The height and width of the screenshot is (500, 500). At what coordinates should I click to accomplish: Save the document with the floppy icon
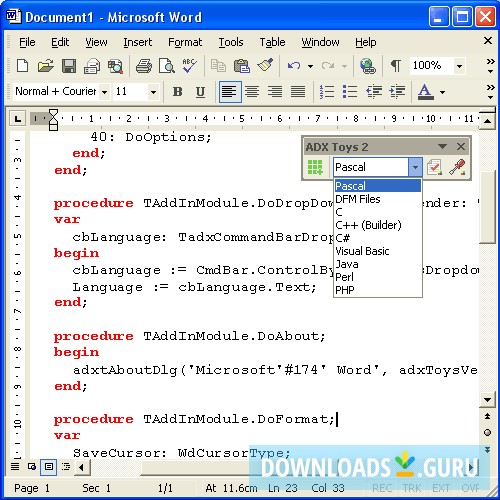coord(69,66)
